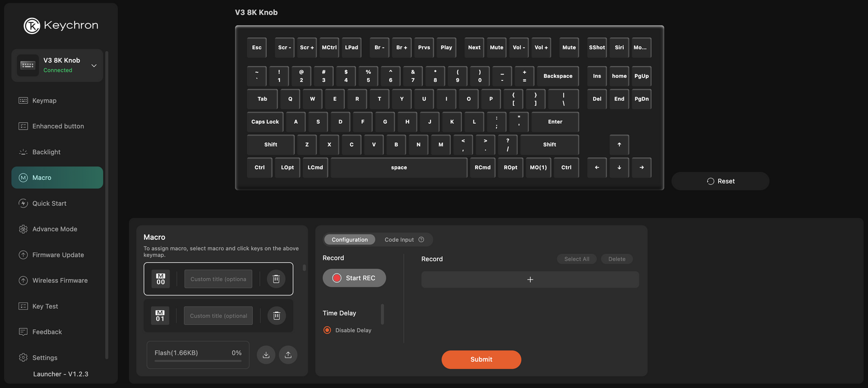The height and width of the screenshot is (388, 868).
Task: Open the Keymap section in sidebar
Action: (45, 101)
